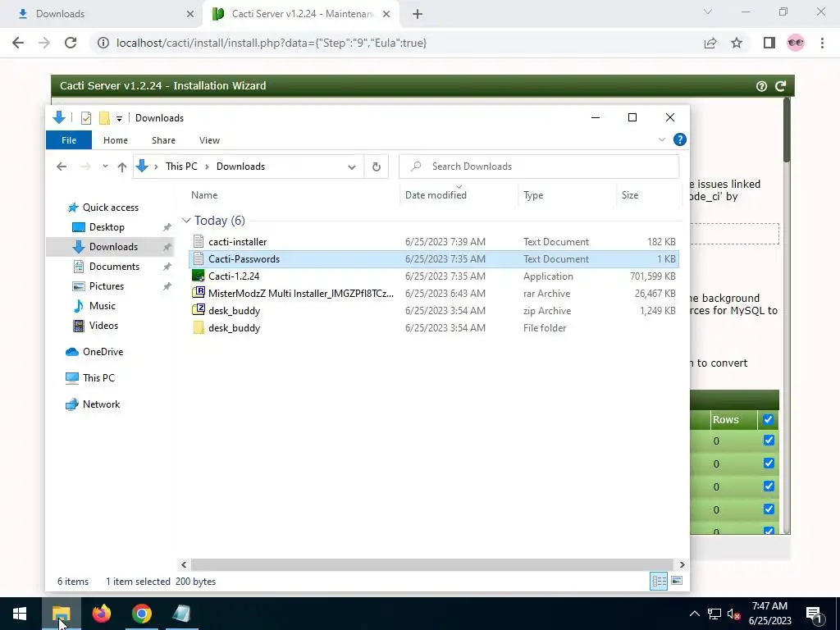Open Customize Quick Access Toolbar dropdown
The image size is (840, 630).
119,118
